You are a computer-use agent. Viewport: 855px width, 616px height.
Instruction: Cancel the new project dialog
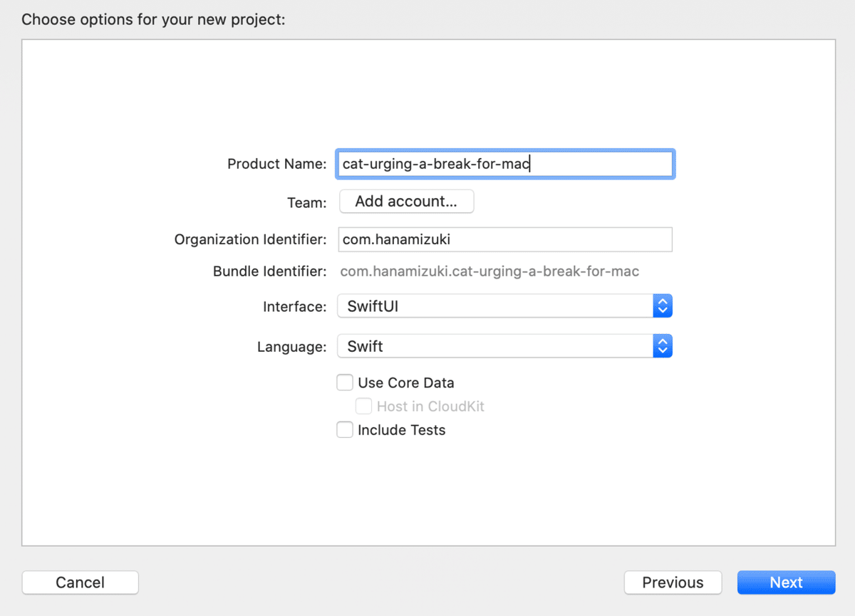pos(81,583)
